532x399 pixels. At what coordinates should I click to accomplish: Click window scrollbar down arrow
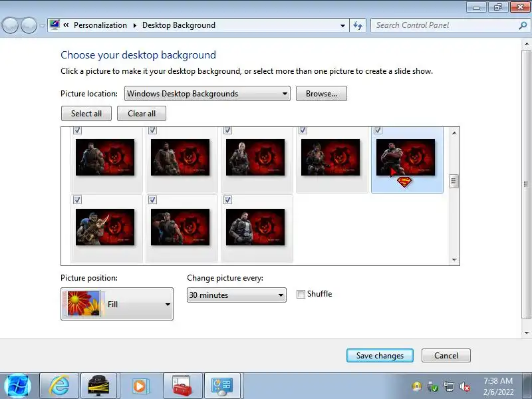click(x=527, y=333)
